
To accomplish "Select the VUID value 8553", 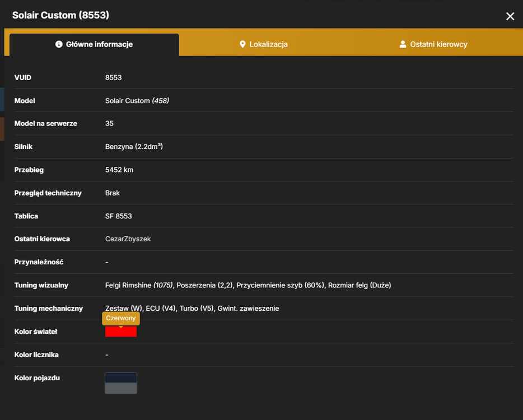I will point(114,78).
